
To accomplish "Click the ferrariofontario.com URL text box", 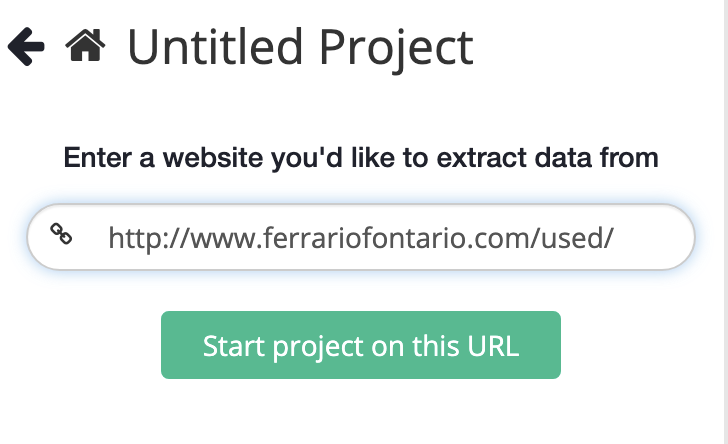I will pyautogui.click(x=360, y=238).
